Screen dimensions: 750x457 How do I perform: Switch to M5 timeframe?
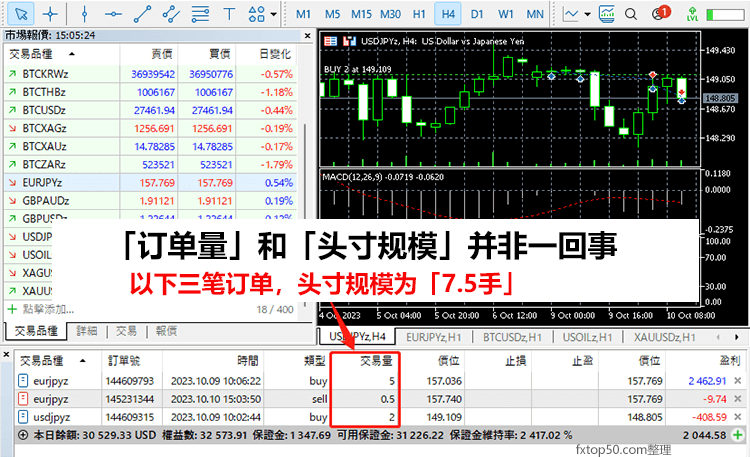coord(332,14)
